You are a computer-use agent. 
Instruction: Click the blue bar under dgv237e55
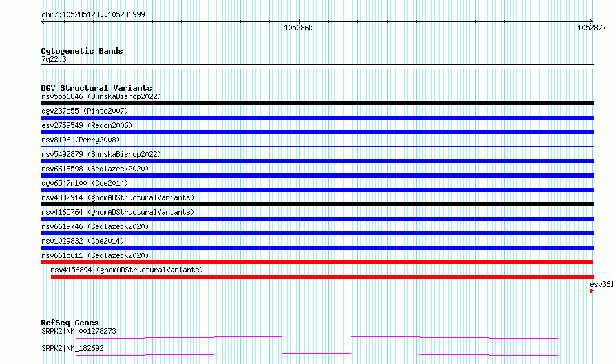(x=317, y=118)
